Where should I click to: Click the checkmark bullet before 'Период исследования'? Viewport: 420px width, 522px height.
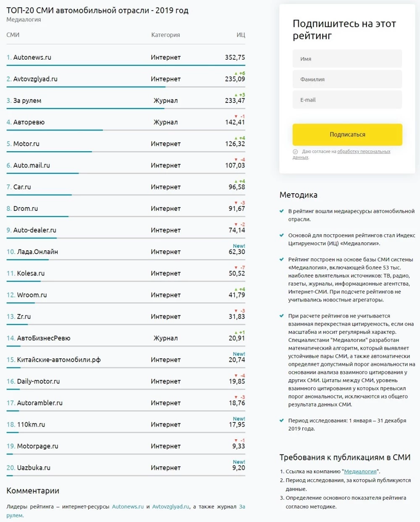coord(281,419)
